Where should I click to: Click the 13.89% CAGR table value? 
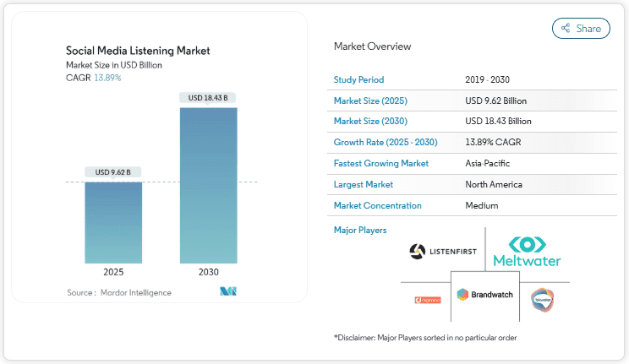493,143
